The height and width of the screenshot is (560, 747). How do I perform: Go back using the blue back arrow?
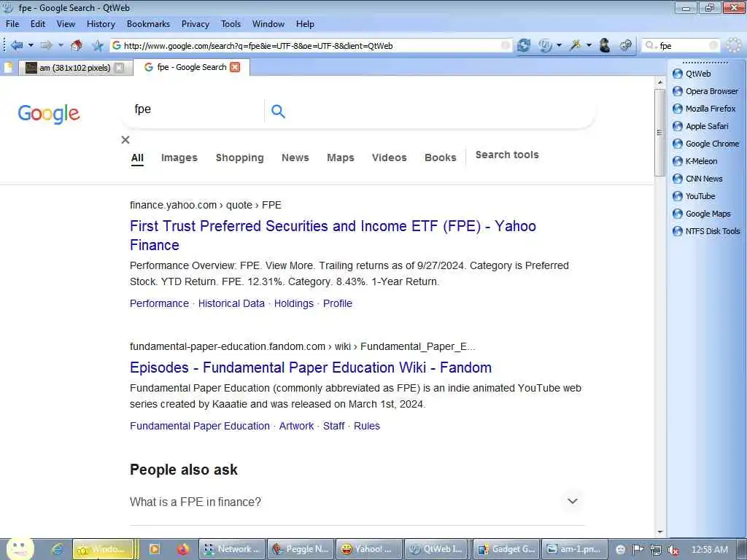click(x=17, y=45)
